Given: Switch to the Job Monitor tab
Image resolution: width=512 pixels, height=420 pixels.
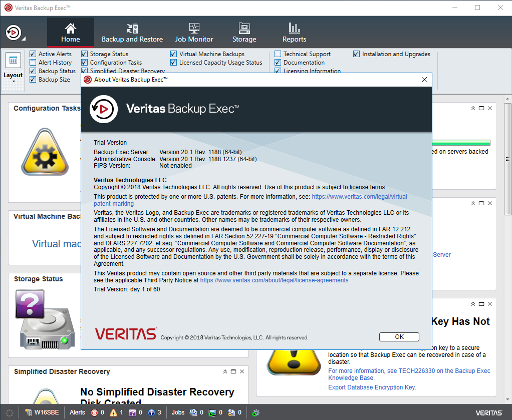Looking at the screenshot, I should click(x=194, y=32).
